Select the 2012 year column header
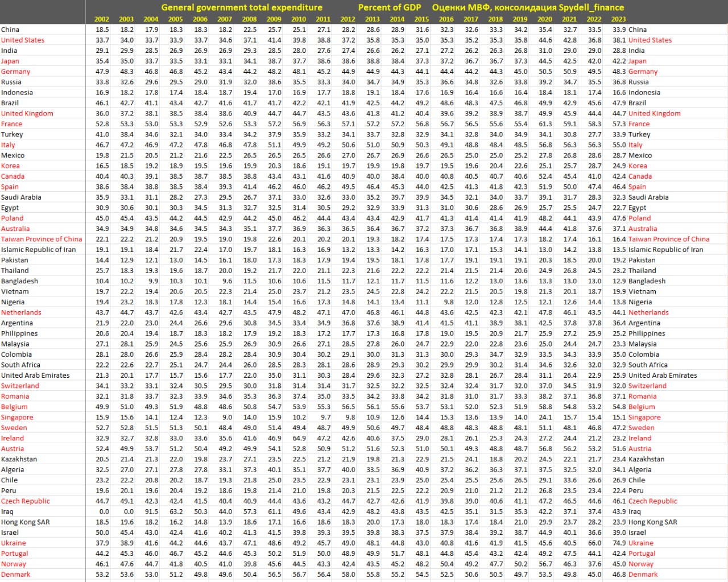728x582 pixels. tap(348, 19)
